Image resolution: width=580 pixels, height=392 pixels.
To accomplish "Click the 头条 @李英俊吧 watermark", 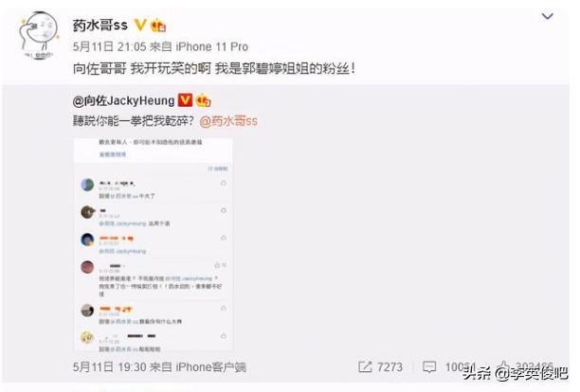I will (516, 373).
